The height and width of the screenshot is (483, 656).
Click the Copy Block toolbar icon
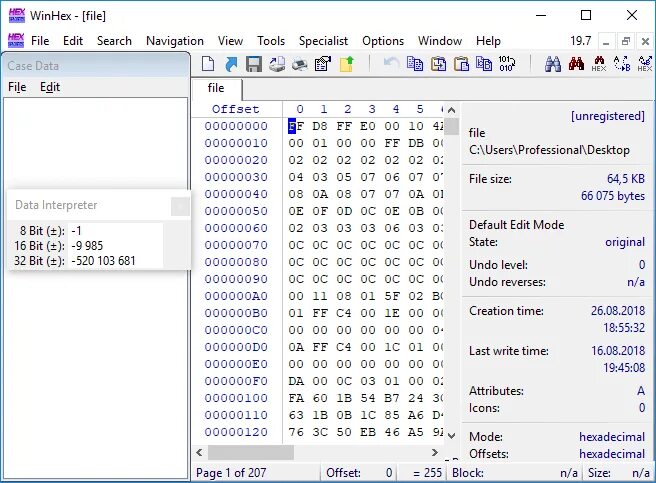click(415, 64)
